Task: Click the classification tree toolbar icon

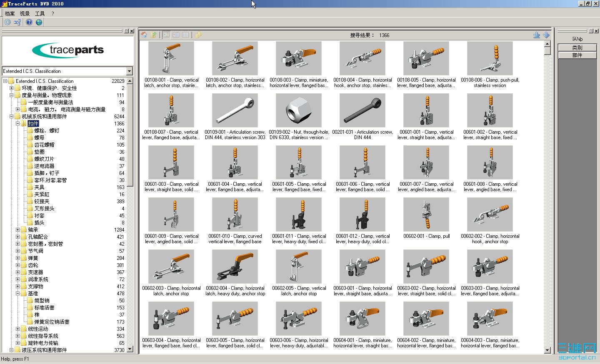Action: pyautogui.click(x=17, y=22)
